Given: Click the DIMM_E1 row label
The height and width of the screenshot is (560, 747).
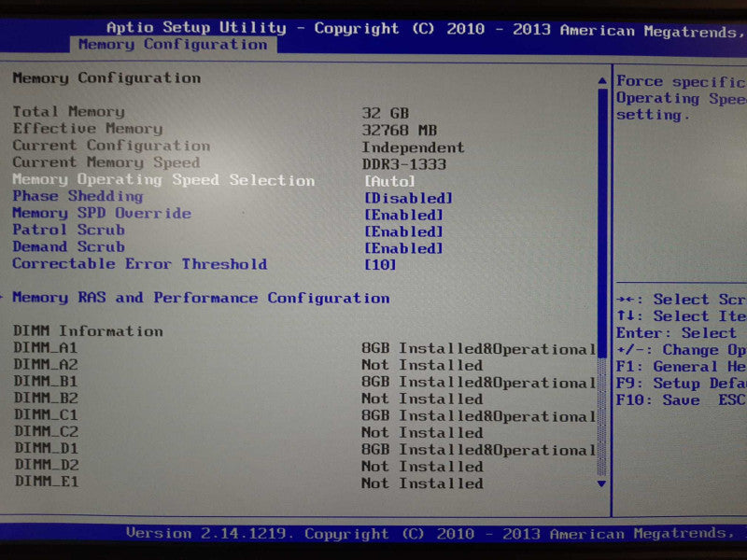Looking at the screenshot, I should [x=47, y=482].
